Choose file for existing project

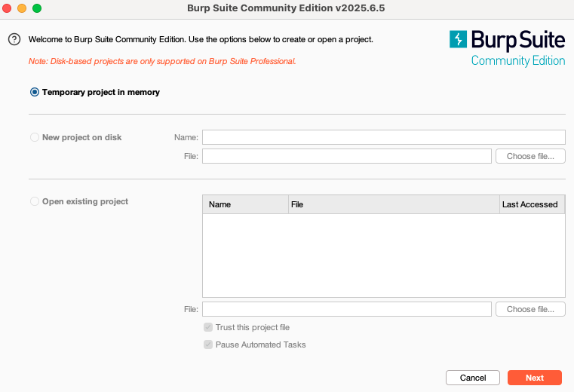(x=530, y=309)
